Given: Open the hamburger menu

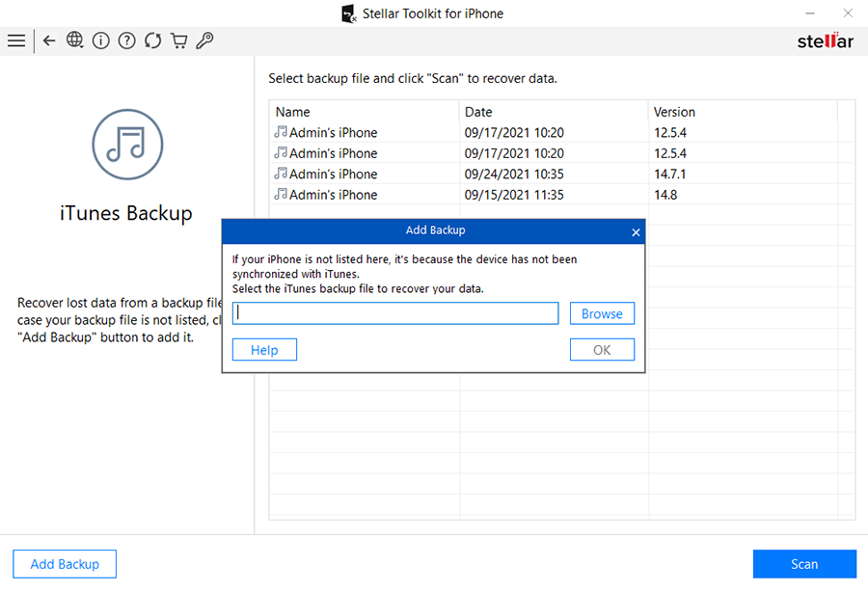Looking at the screenshot, I should point(16,40).
